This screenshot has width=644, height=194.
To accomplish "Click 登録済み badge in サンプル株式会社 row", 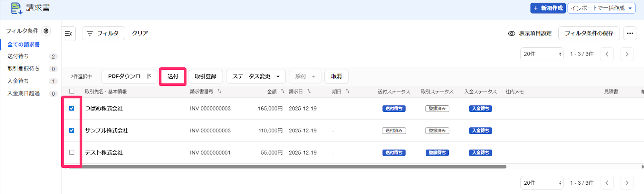I will point(437,131).
